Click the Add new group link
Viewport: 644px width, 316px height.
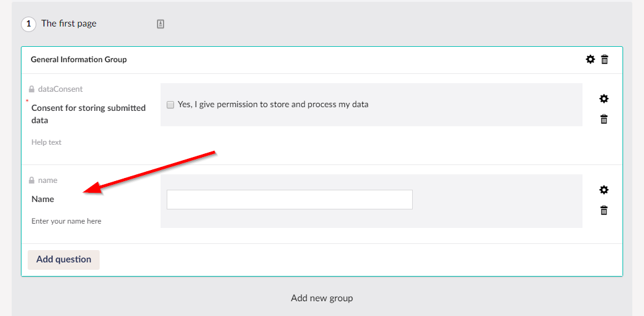click(x=322, y=298)
